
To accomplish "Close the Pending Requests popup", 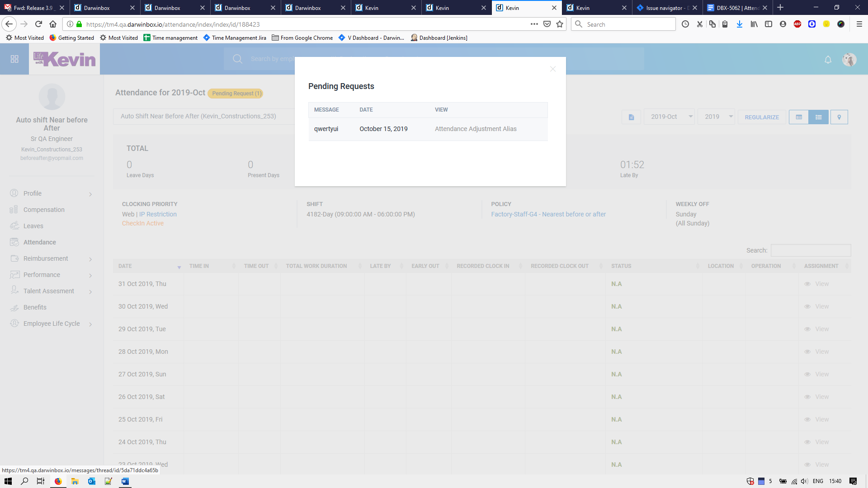I will coord(552,69).
